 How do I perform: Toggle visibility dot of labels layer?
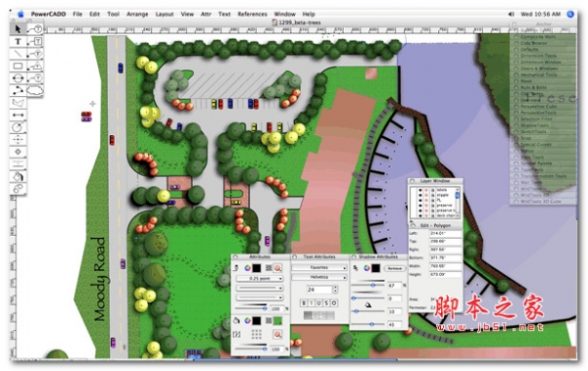(420, 190)
